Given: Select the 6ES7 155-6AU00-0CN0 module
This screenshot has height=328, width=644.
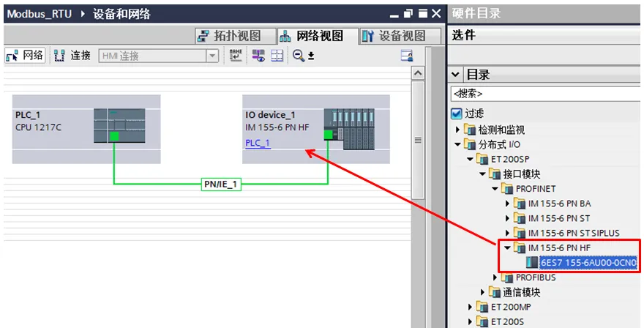Looking at the screenshot, I should tap(588, 263).
